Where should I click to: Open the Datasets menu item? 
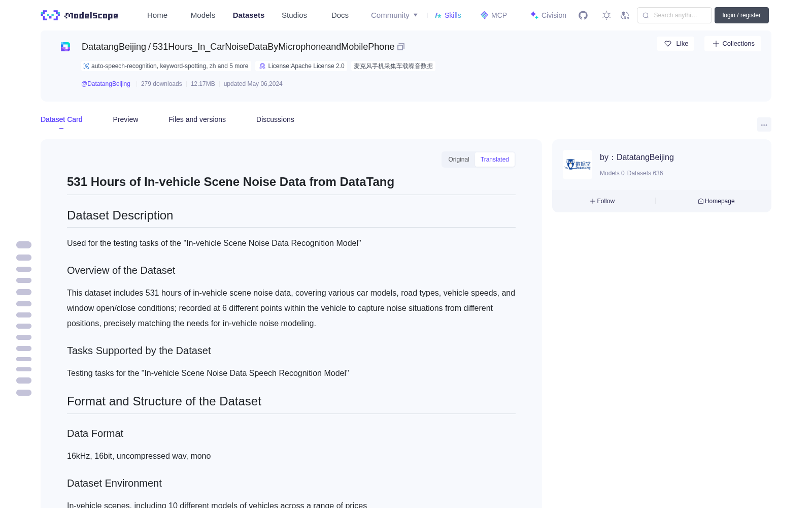[249, 15]
